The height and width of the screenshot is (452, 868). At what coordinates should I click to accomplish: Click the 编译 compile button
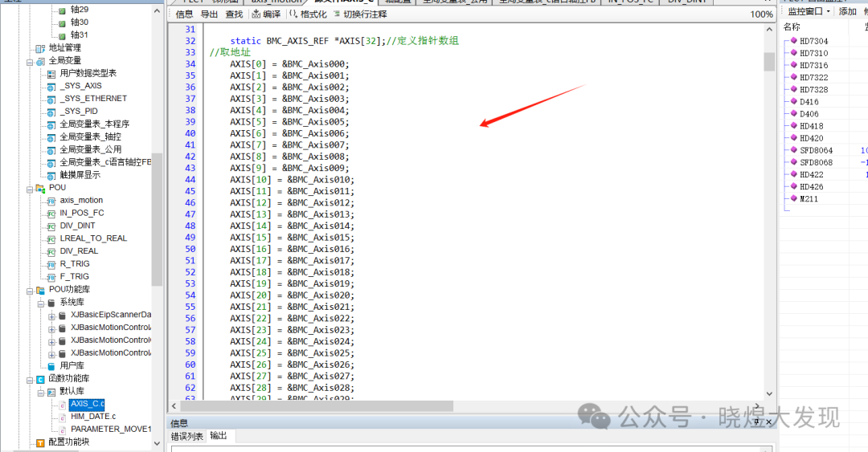point(266,14)
